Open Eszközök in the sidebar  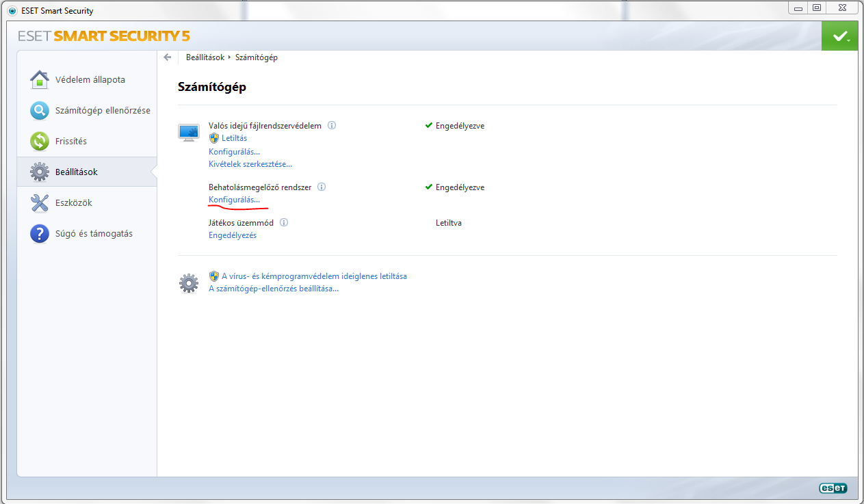coord(87,202)
